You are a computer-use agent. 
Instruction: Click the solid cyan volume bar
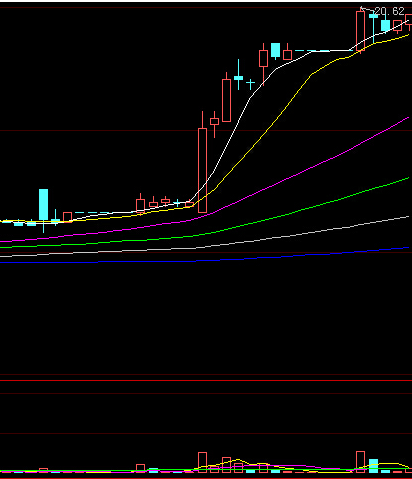coord(373,466)
